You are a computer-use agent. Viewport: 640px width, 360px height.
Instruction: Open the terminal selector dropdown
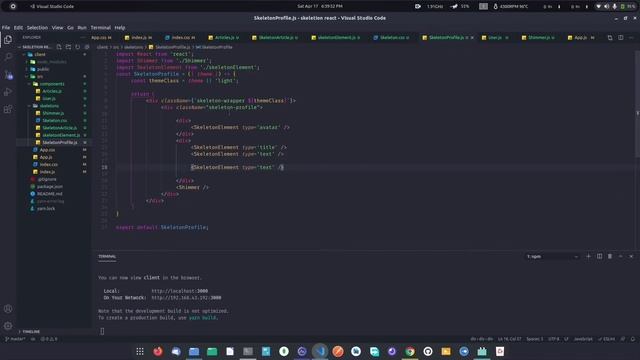[x=552, y=256]
